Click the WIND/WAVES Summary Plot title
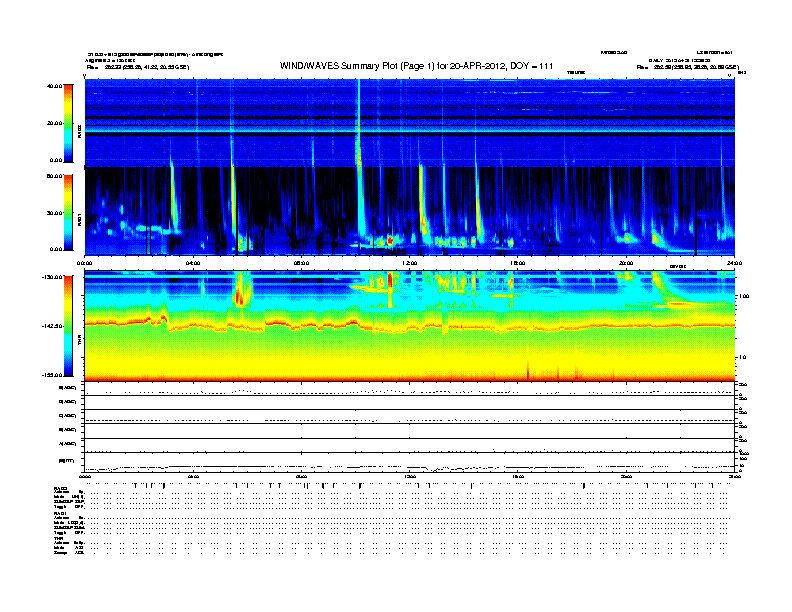This screenshot has height=612, width=792. click(416, 66)
